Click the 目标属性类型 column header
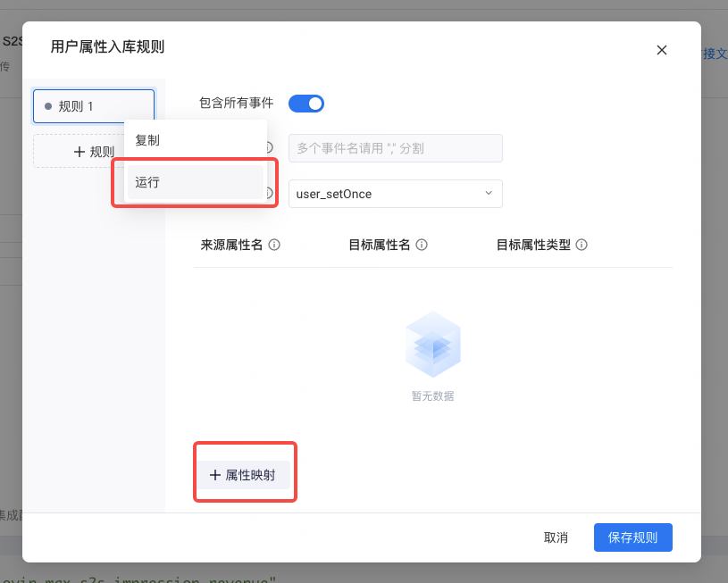 click(533, 245)
